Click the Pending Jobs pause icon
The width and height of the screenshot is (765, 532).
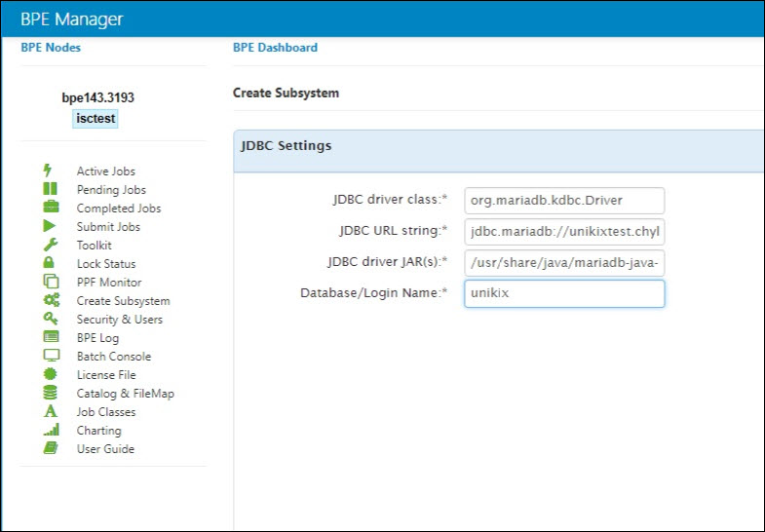click(x=50, y=189)
